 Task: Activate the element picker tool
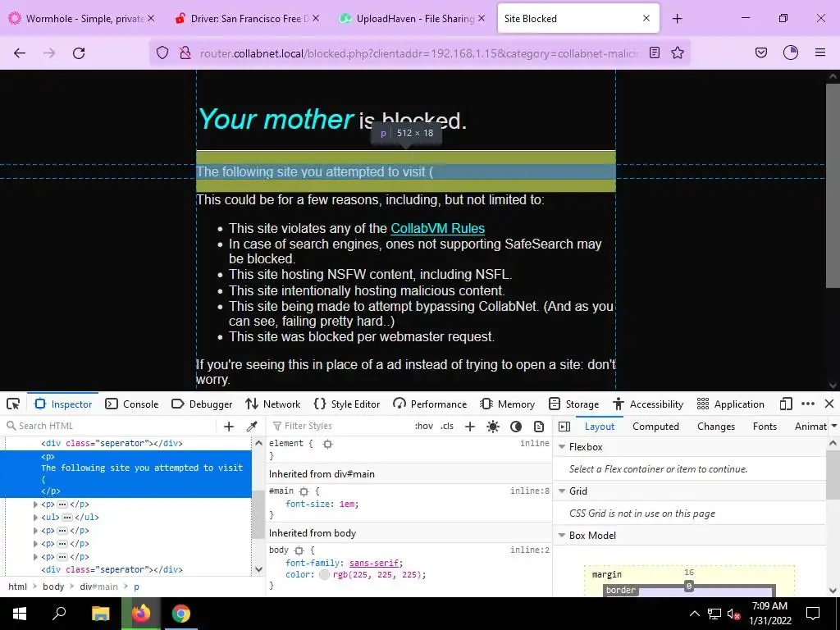[13, 404]
